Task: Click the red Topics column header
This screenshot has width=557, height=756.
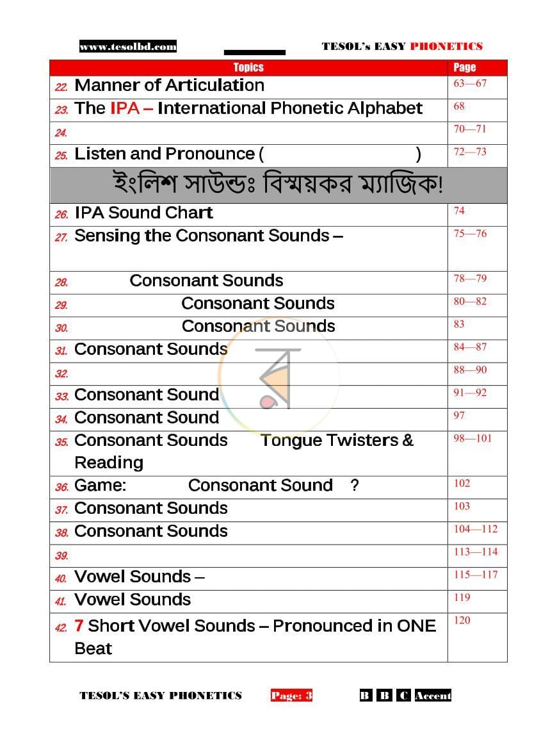Action: 248,67
